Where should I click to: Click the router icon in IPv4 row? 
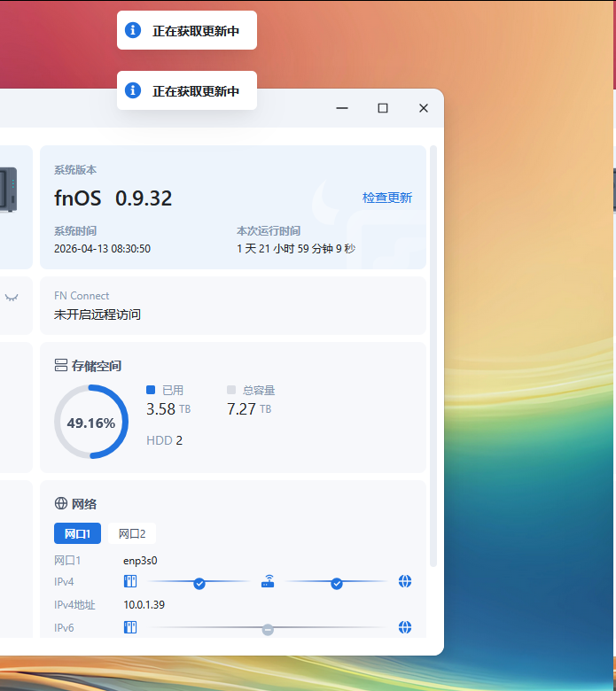click(268, 581)
